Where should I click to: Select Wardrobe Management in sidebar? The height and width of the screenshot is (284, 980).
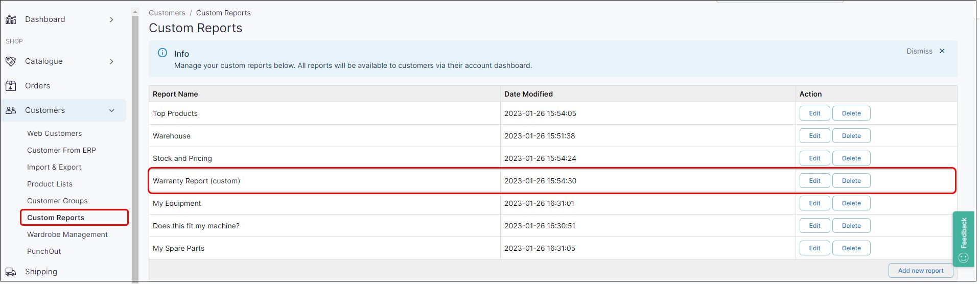67,234
